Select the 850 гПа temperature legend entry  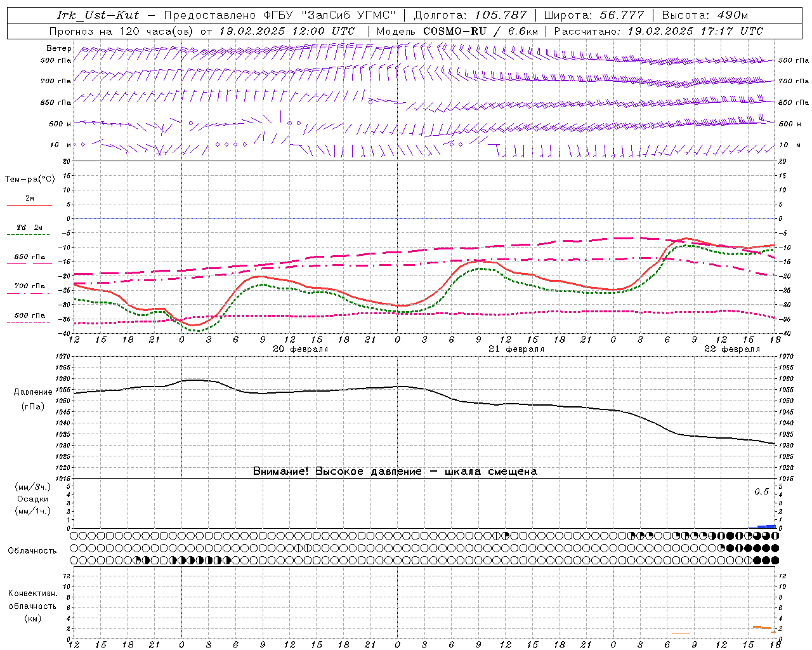(x=29, y=256)
